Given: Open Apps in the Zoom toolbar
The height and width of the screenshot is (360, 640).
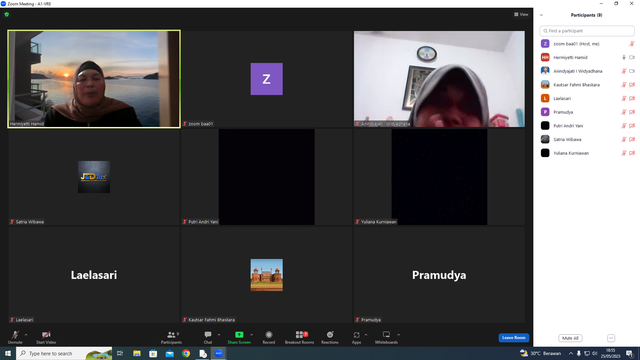Looking at the screenshot, I should [x=356, y=337].
